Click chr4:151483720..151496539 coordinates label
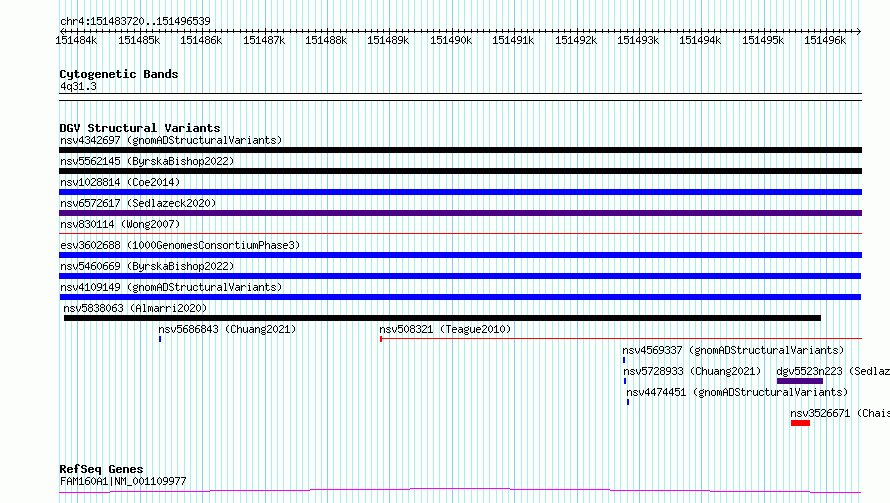The width and height of the screenshot is (890, 503). pos(135,22)
